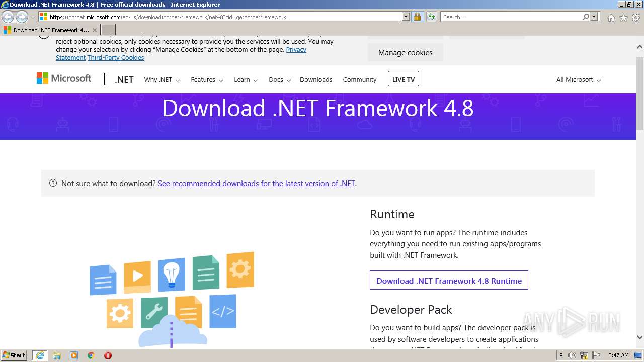Image resolution: width=644 pixels, height=362 pixels.
Task: Click the volume speaker tray icon
Action: coord(572,355)
